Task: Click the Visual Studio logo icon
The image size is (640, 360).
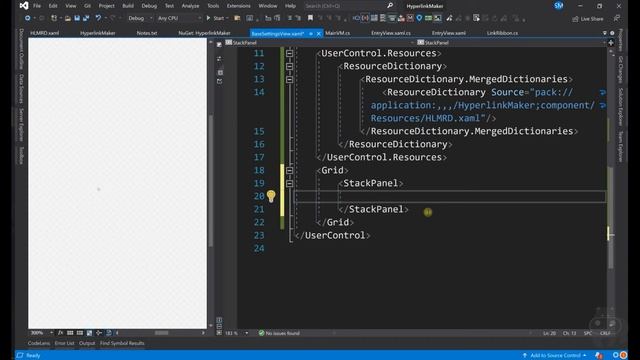Action: click(24, 6)
